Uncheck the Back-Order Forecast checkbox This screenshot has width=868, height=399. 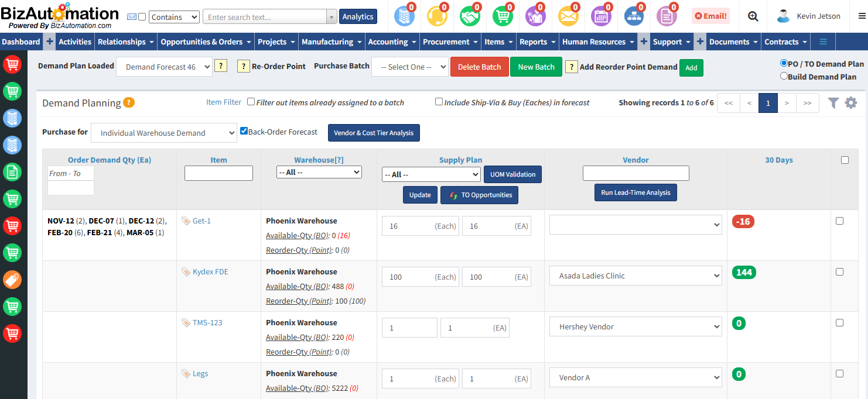[x=244, y=131]
